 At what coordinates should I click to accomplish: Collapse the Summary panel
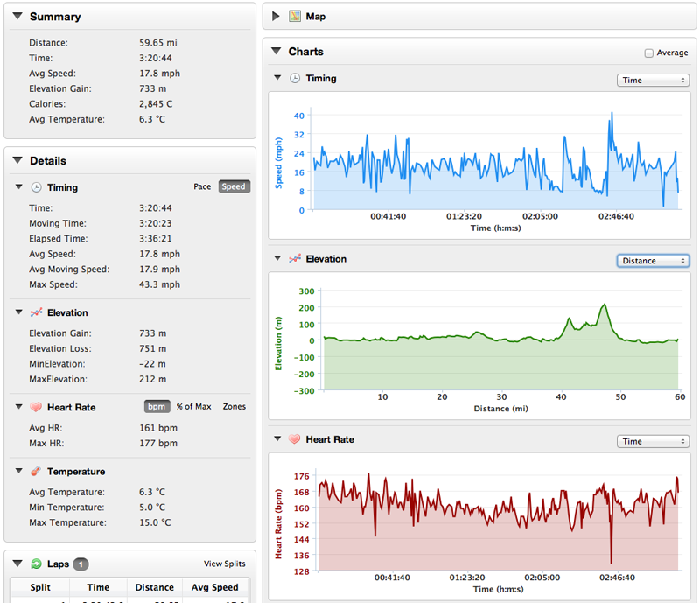tap(17, 17)
